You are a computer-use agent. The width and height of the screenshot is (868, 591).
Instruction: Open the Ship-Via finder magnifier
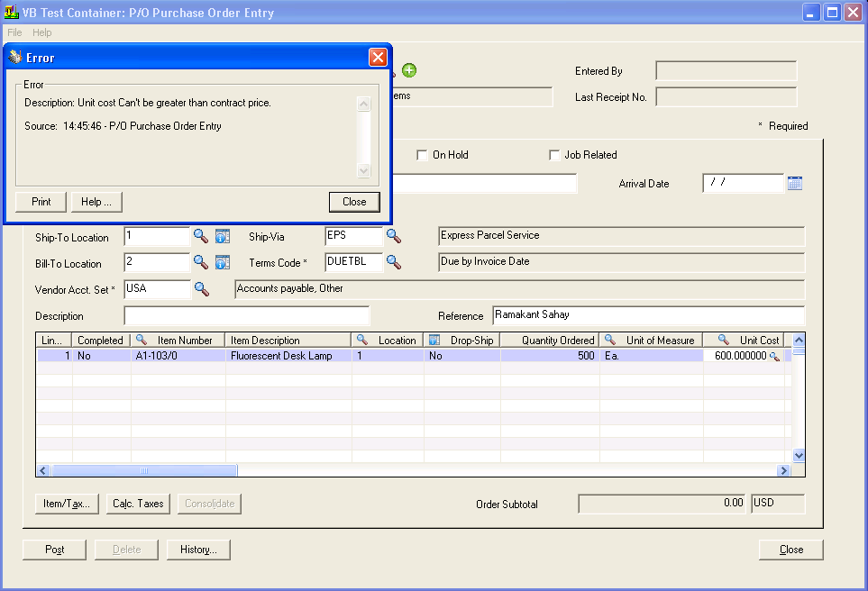tap(394, 236)
